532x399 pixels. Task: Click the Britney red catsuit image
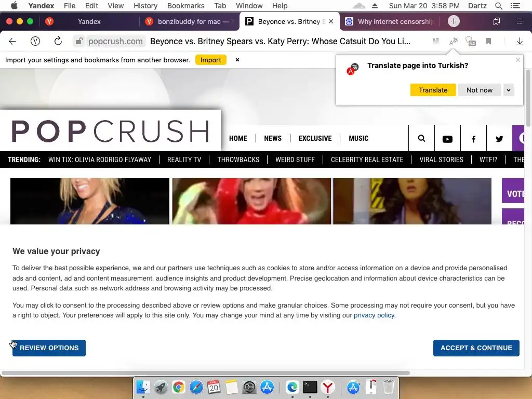click(251, 201)
